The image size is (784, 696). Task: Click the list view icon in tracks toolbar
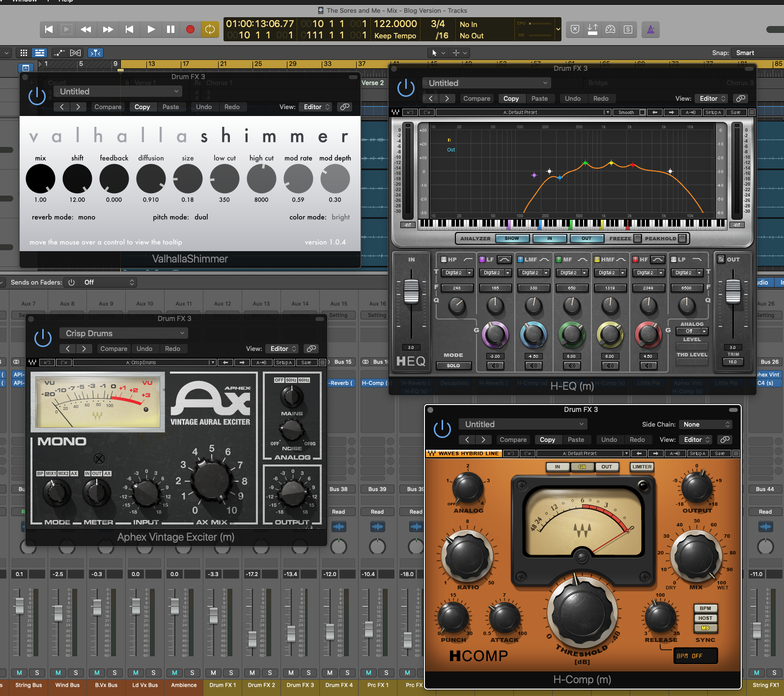click(40, 53)
